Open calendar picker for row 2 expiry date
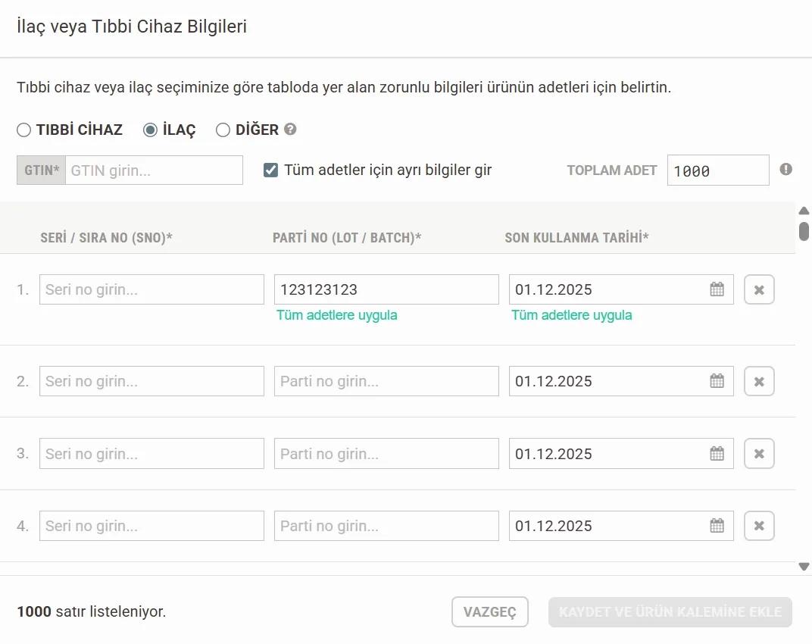 (x=717, y=381)
